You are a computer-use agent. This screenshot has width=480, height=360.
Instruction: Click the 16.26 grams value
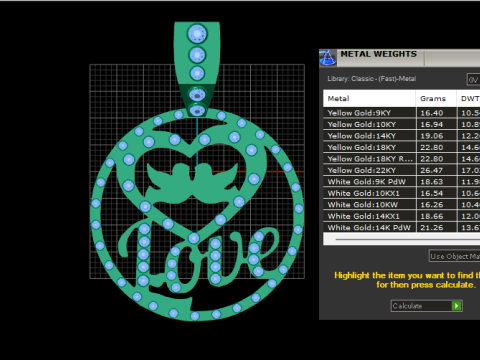click(432, 205)
